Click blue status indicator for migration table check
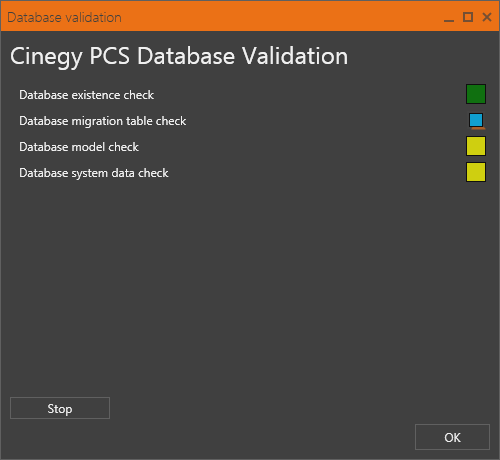Viewport: 500px width, 460px height. pyautogui.click(x=476, y=120)
